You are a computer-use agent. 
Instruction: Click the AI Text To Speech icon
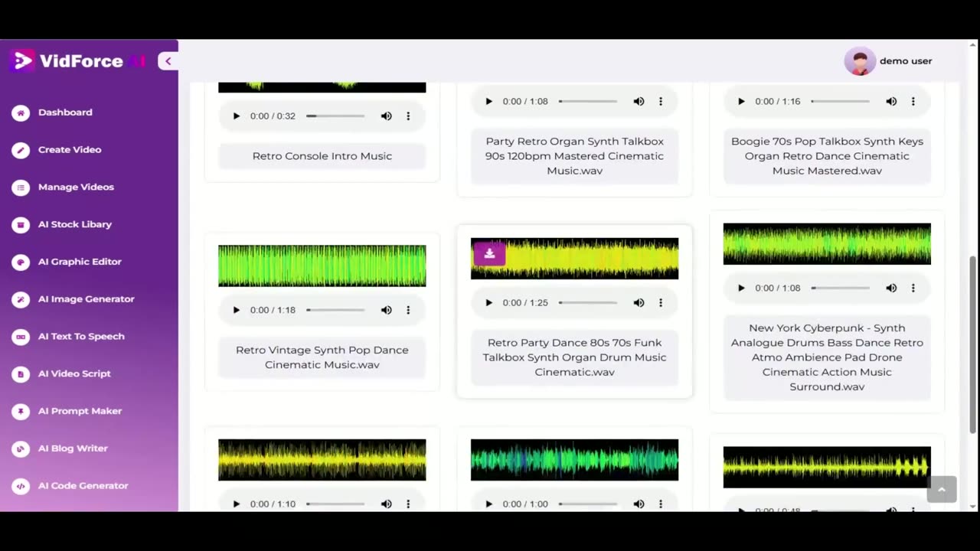[x=21, y=337]
